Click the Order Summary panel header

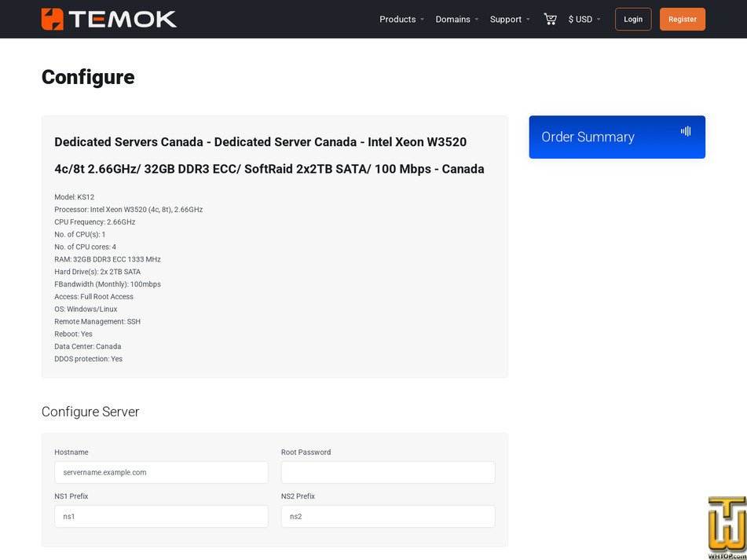point(617,137)
